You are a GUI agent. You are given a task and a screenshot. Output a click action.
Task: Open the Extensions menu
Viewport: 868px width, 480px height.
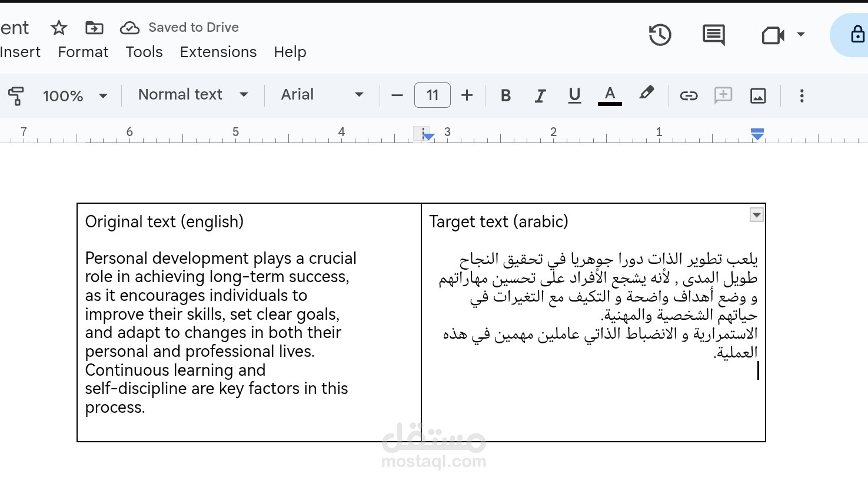pyautogui.click(x=218, y=52)
